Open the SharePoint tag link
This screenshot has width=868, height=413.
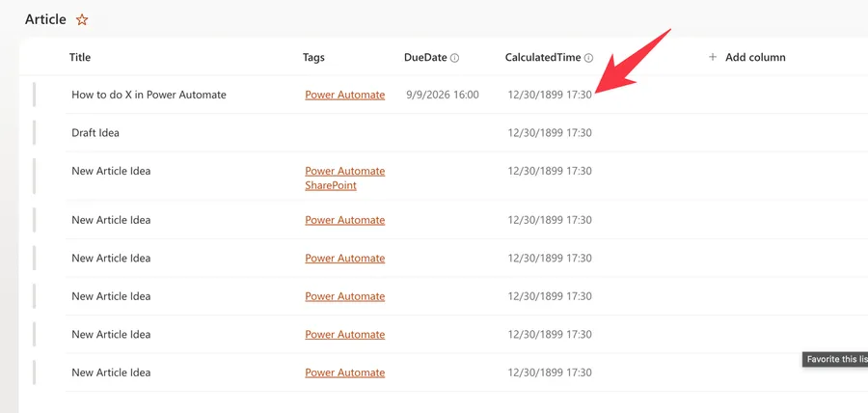[x=331, y=185]
